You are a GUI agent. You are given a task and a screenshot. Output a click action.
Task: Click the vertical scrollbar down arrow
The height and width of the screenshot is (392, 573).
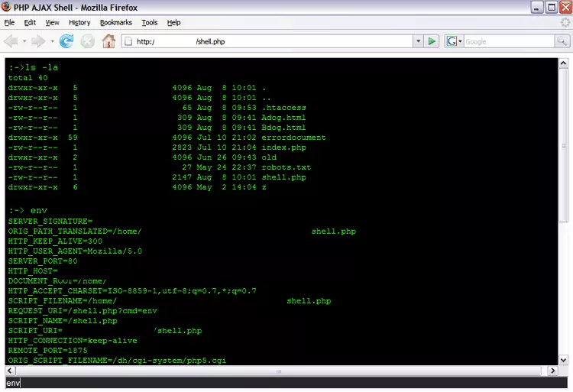564,360
